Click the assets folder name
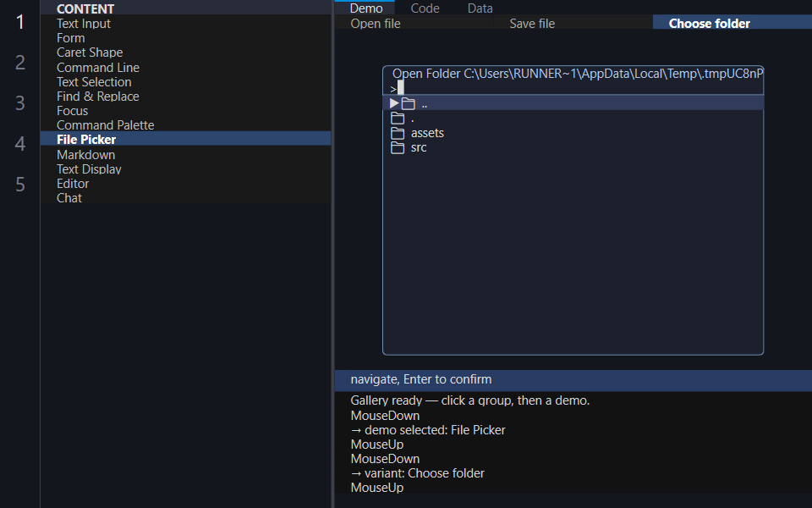This screenshot has height=508, width=812. pos(427,133)
